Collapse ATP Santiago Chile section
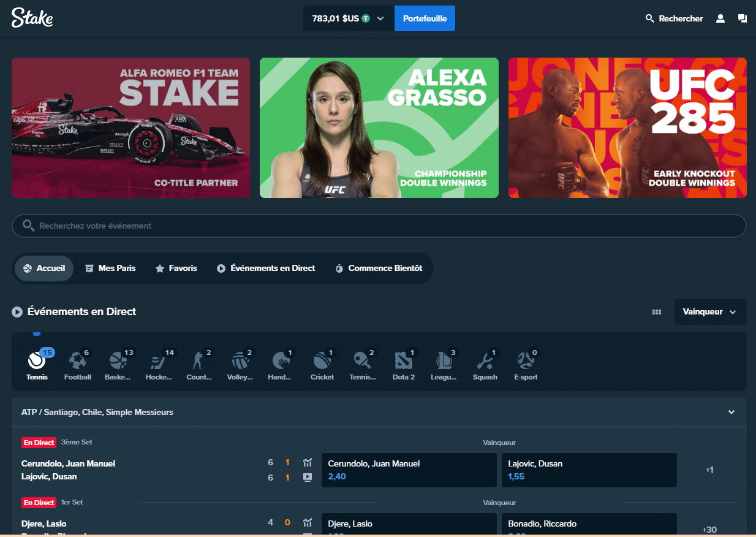The image size is (756, 537). coord(731,413)
